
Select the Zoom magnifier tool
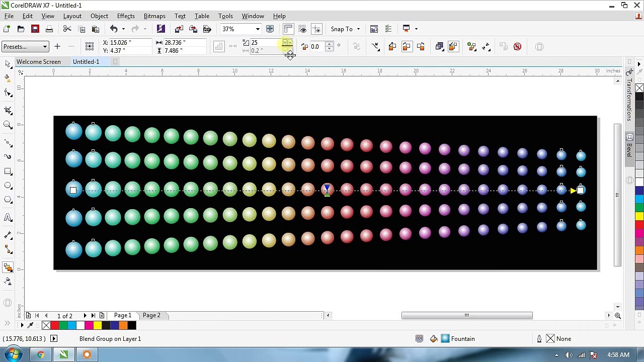click(8, 125)
